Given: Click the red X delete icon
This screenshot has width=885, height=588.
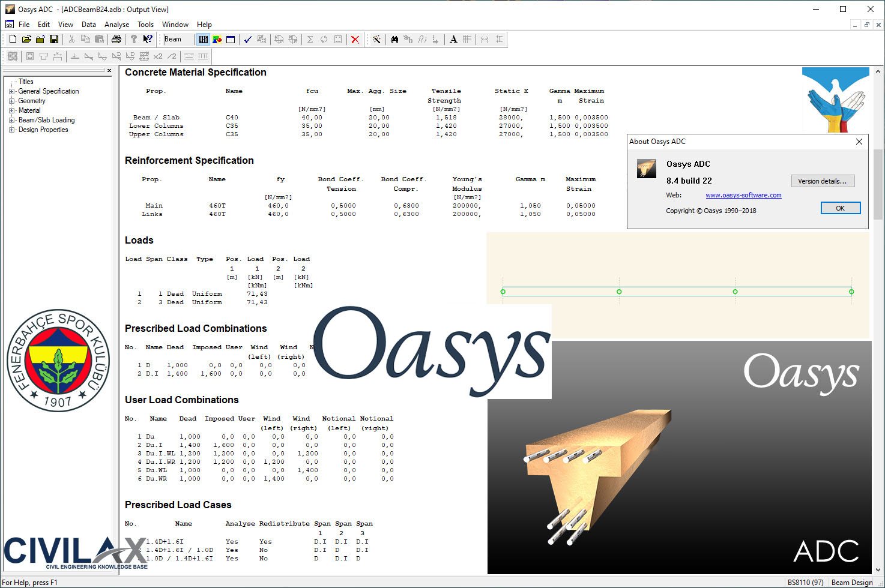Looking at the screenshot, I should (355, 39).
